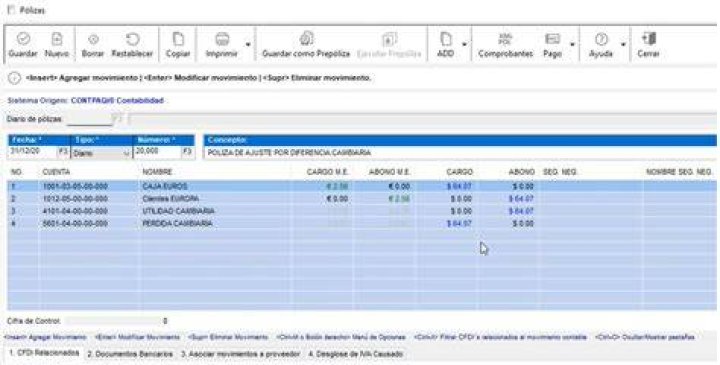The width and height of the screenshot is (720, 365).
Task: Select the Clientes EUROPA name cell
Action: tap(170, 199)
